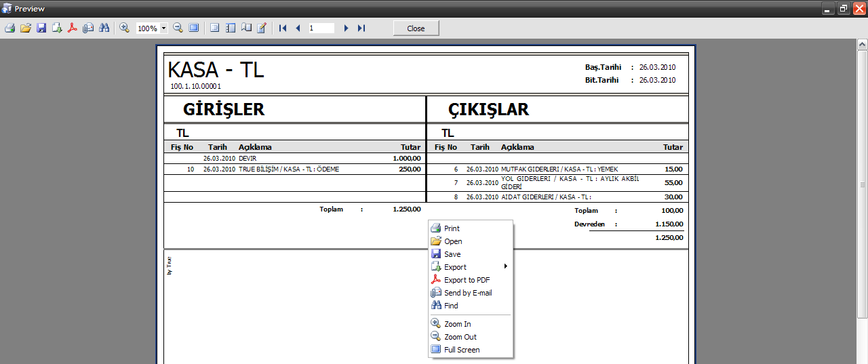Click the Save diskette icon in the toolbar
Image resolution: width=868 pixels, height=364 pixels.
pyautogui.click(x=41, y=28)
